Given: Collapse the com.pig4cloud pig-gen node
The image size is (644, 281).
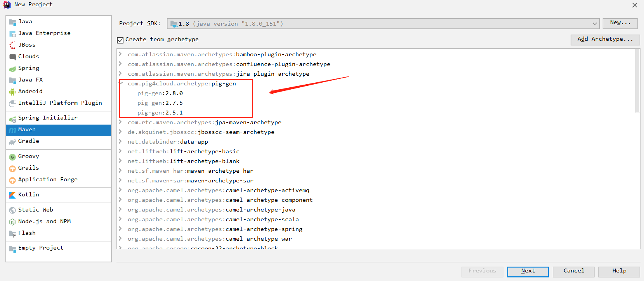Looking at the screenshot, I should tap(121, 83).
